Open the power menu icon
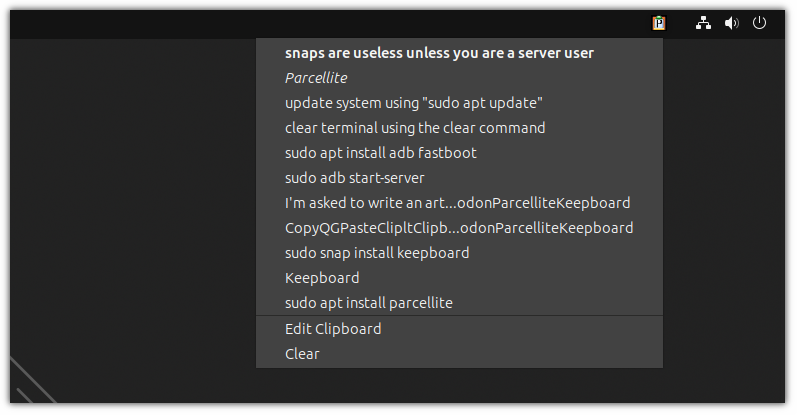Screen dimensions: 797x415 point(759,23)
